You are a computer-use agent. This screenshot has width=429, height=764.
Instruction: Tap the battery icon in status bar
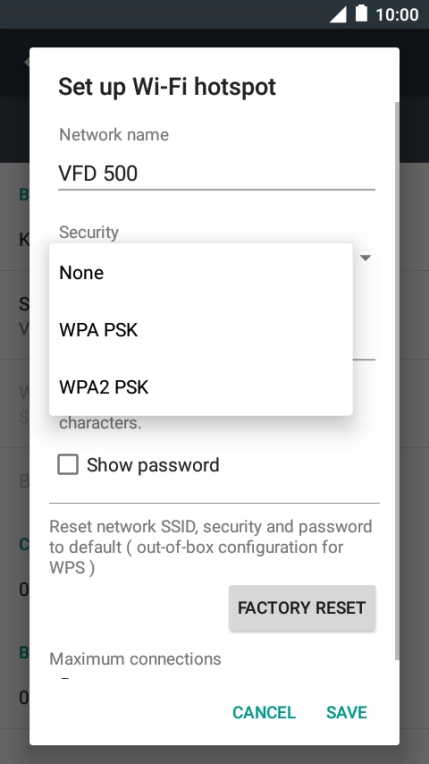361,13
